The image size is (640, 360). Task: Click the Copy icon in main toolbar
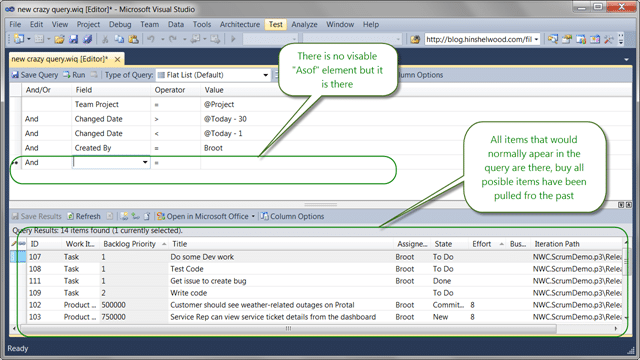click(119, 39)
